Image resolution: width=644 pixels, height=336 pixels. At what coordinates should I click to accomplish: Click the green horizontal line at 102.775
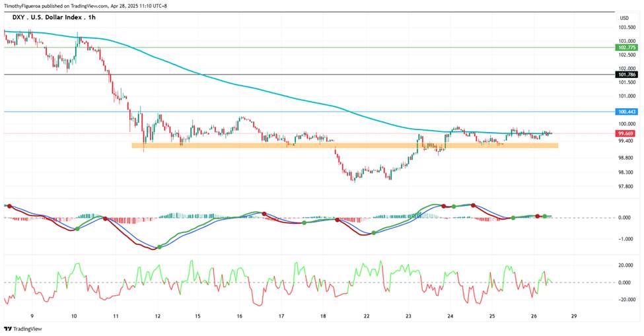click(x=308, y=47)
